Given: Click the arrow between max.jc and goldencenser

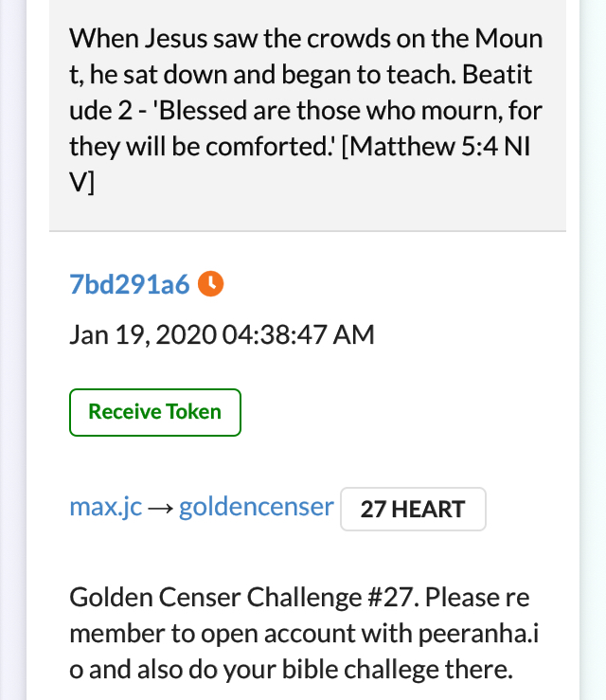Looking at the screenshot, I should (160, 509).
